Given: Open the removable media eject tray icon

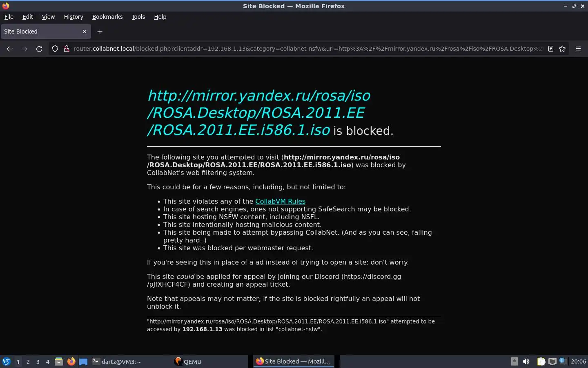Looking at the screenshot, I should pos(514,361).
